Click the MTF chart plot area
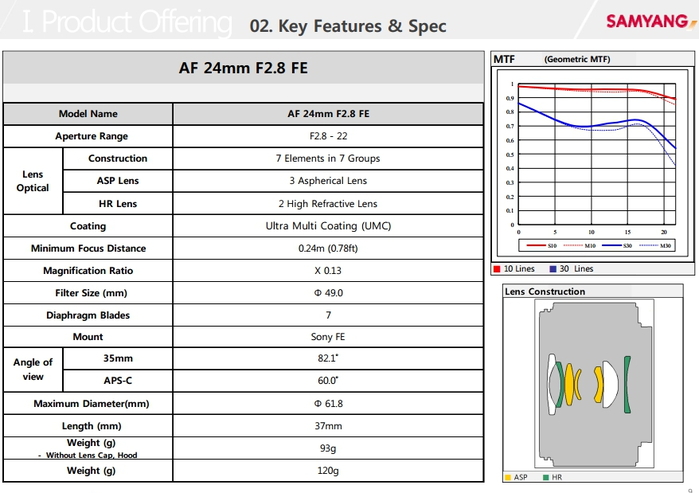699x493 pixels. click(595, 155)
